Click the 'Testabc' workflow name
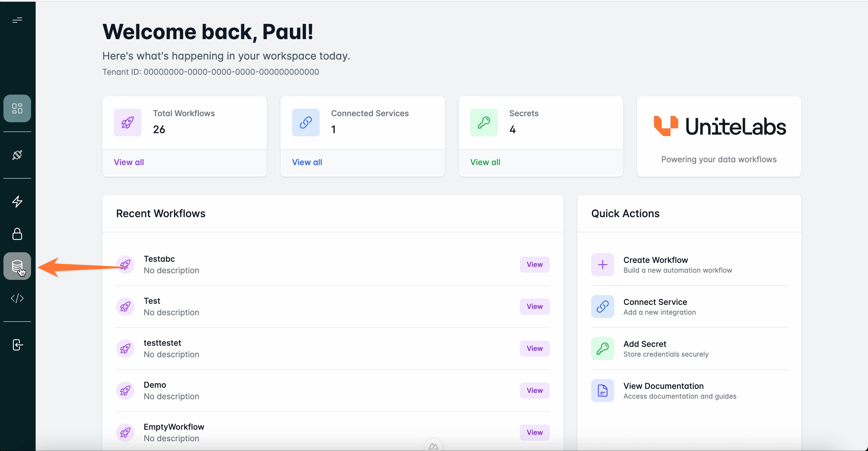The image size is (868, 451). click(159, 259)
